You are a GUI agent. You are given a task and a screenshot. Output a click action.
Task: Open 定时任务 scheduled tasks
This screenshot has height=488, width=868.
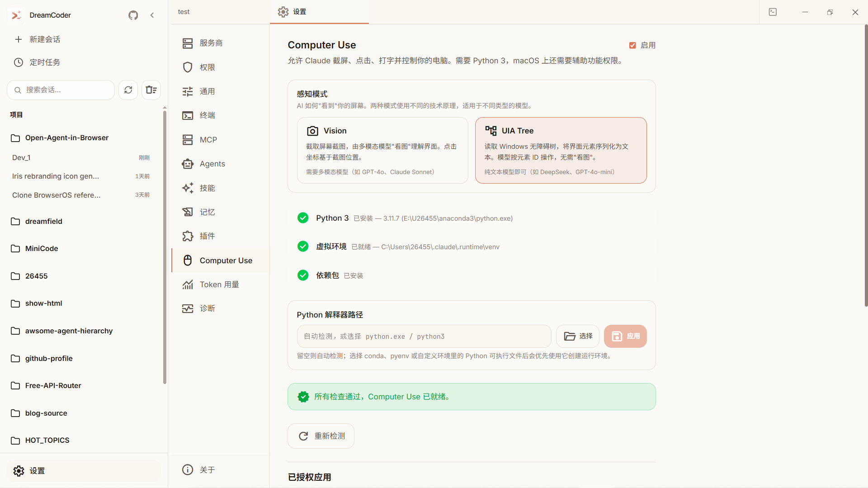84,62
